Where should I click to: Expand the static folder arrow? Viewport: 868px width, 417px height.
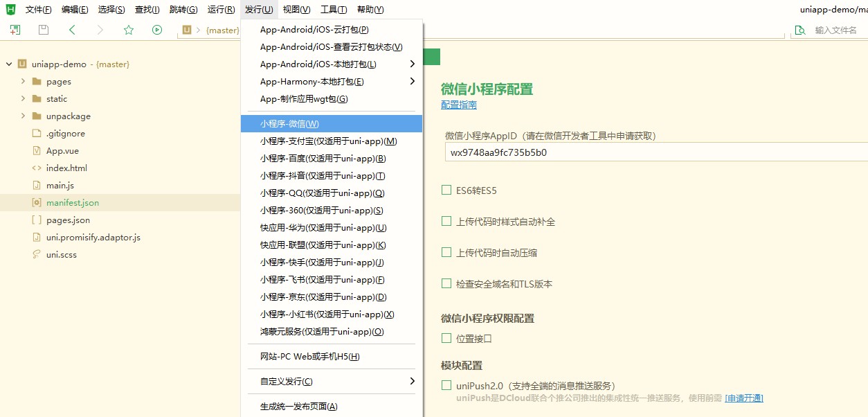point(23,99)
